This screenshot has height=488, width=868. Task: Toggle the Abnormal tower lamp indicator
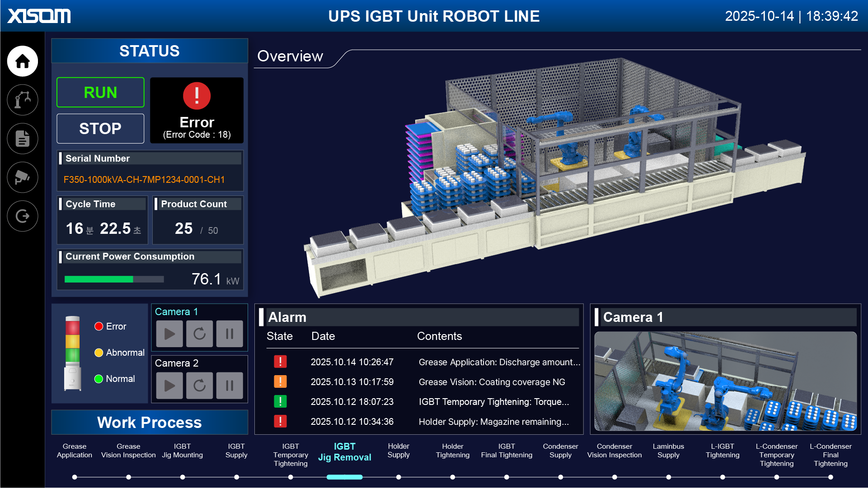[x=98, y=353]
